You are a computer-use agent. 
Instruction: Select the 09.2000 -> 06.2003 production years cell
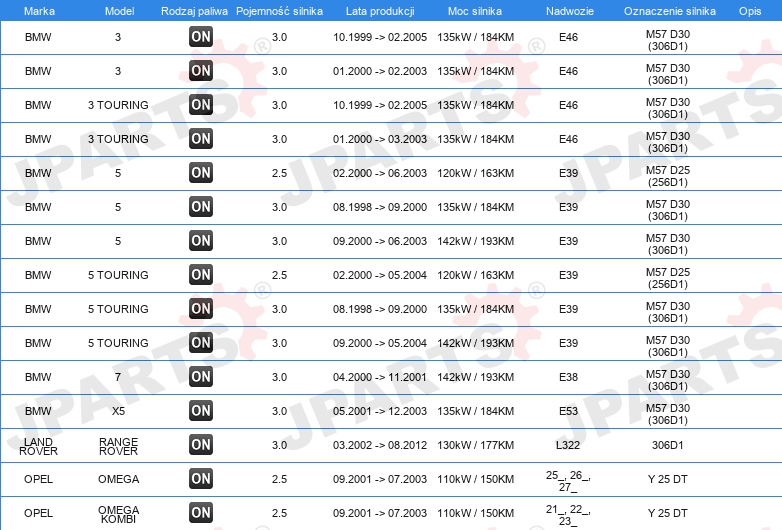click(x=380, y=241)
